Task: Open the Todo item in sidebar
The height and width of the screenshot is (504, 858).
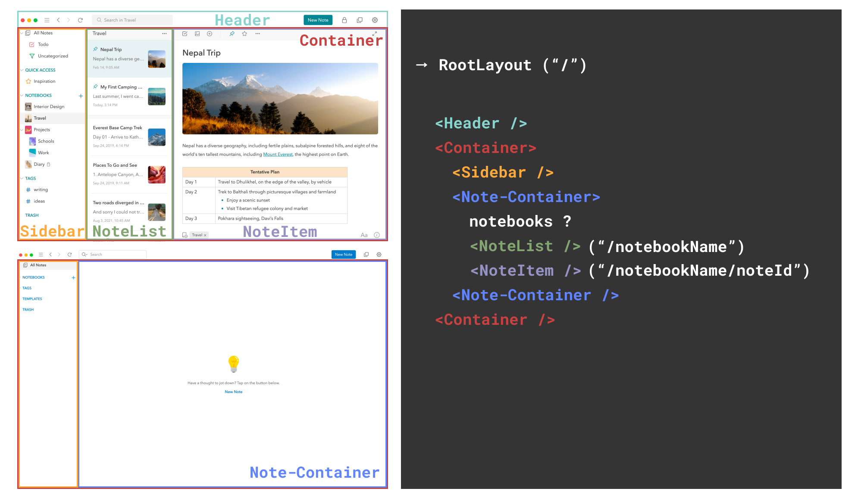Action: tap(43, 44)
